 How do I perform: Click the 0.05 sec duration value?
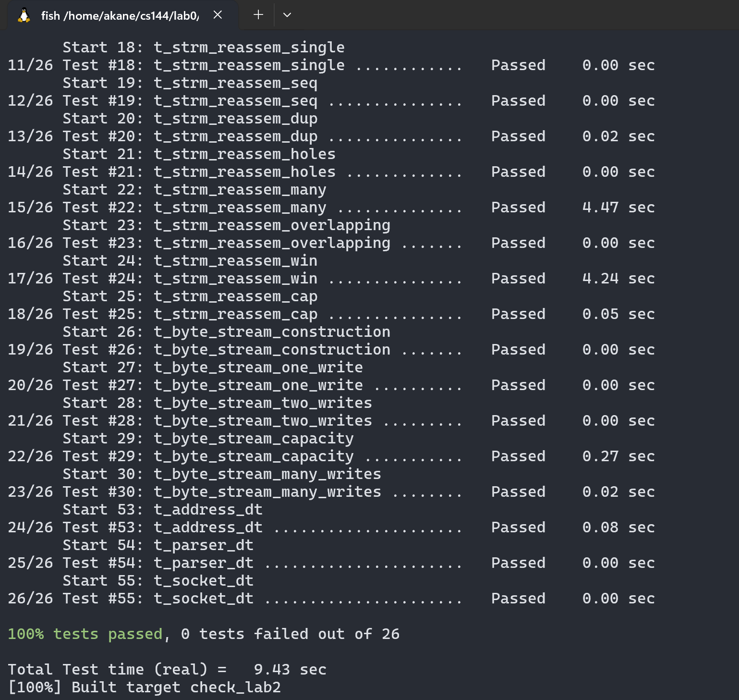coord(618,314)
